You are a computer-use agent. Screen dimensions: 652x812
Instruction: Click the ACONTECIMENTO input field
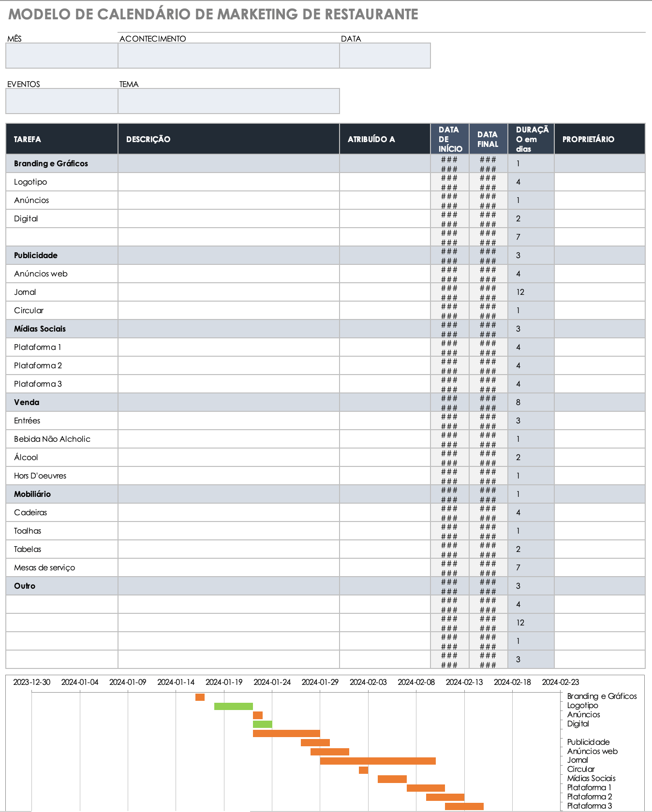[x=229, y=56]
